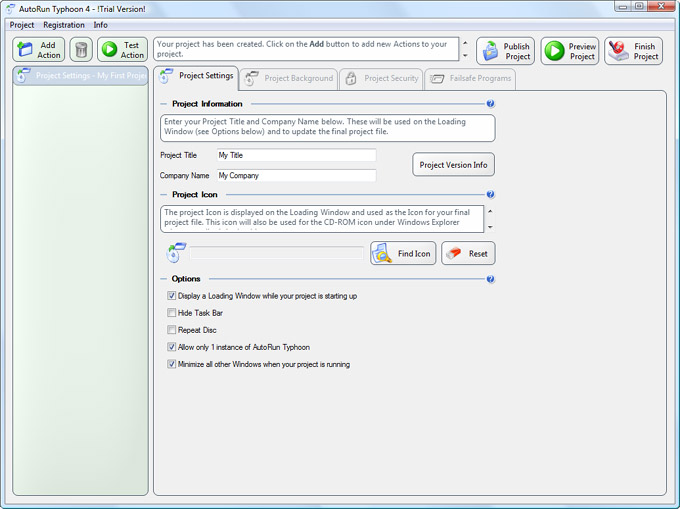Click the trash can delete icon
Image resolution: width=680 pixels, height=509 pixels.
[80, 50]
